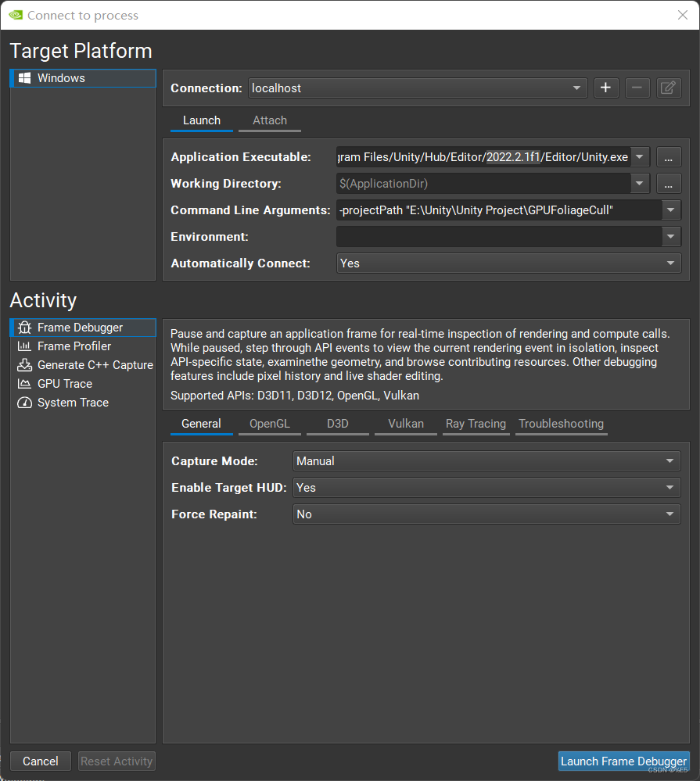Click the Command Line Arguments field
Image resolution: width=700 pixels, height=781 pixels.
pyautogui.click(x=499, y=210)
